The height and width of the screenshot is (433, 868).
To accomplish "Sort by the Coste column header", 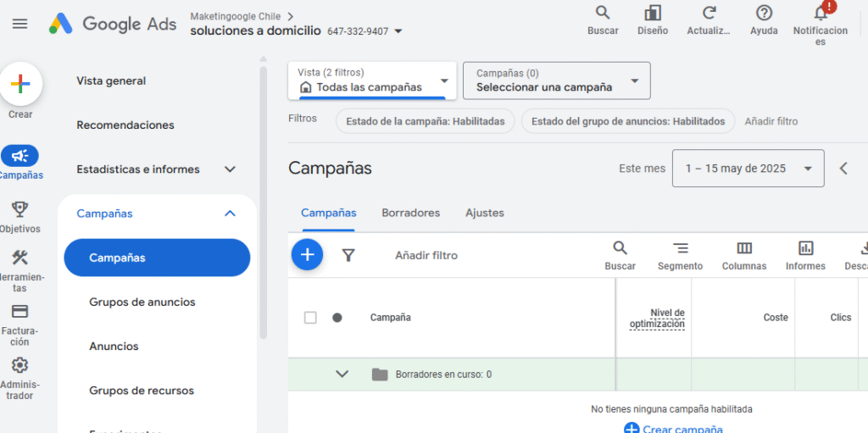I will pos(776,318).
